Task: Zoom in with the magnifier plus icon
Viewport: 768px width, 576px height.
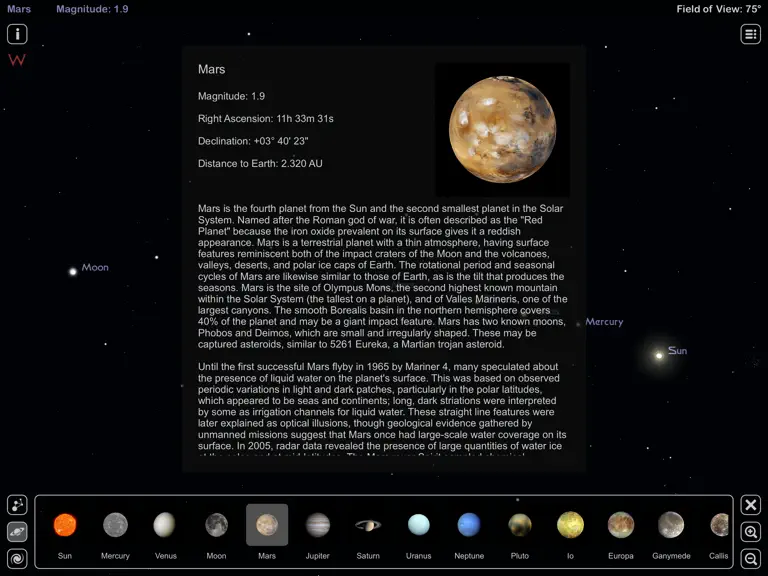Action: [x=750, y=532]
